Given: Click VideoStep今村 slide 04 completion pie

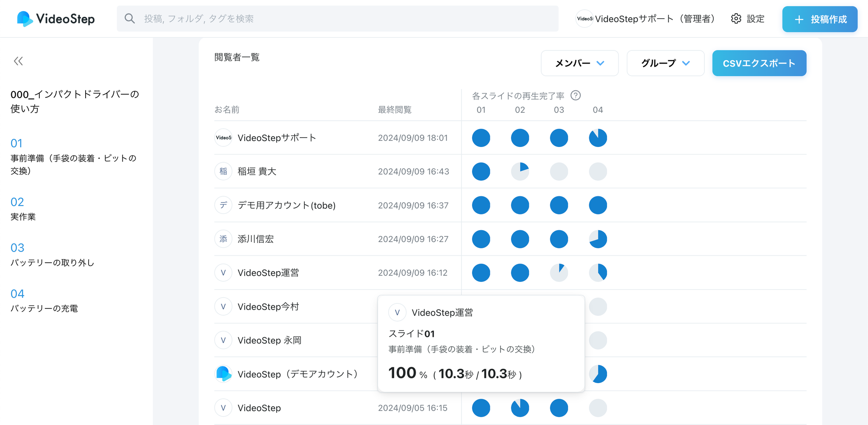Looking at the screenshot, I should pyautogui.click(x=598, y=306).
